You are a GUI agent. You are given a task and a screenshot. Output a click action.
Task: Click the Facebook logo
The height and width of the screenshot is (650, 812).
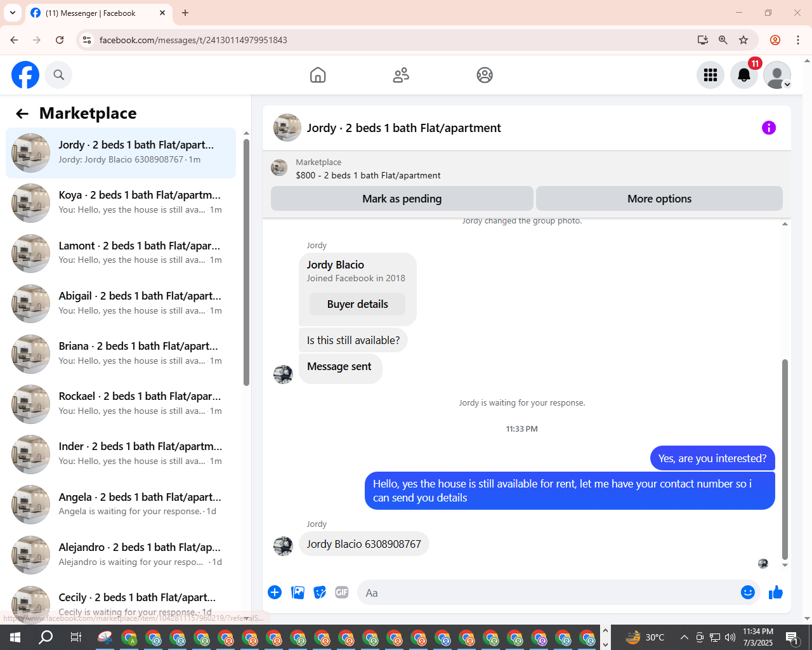[25, 75]
